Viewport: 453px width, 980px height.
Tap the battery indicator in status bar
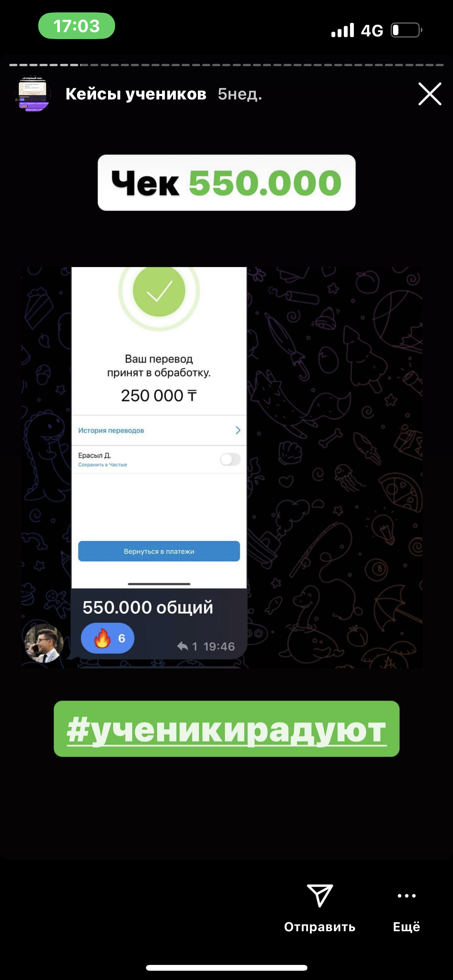407,30
